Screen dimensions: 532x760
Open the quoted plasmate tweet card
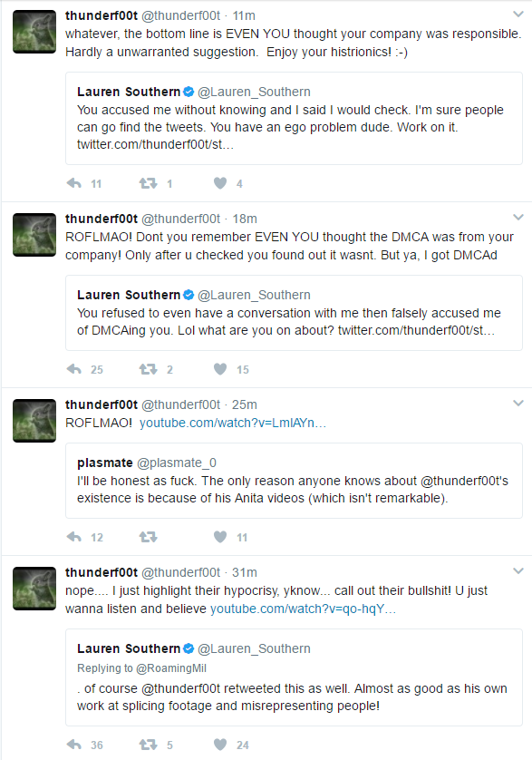295,481
